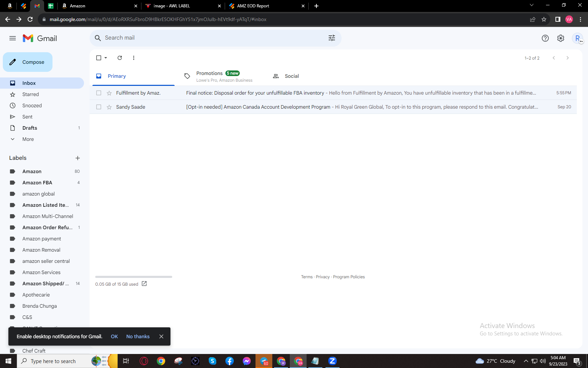
Task: Open the Amazon payment label
Action: [x=42, y=239]
